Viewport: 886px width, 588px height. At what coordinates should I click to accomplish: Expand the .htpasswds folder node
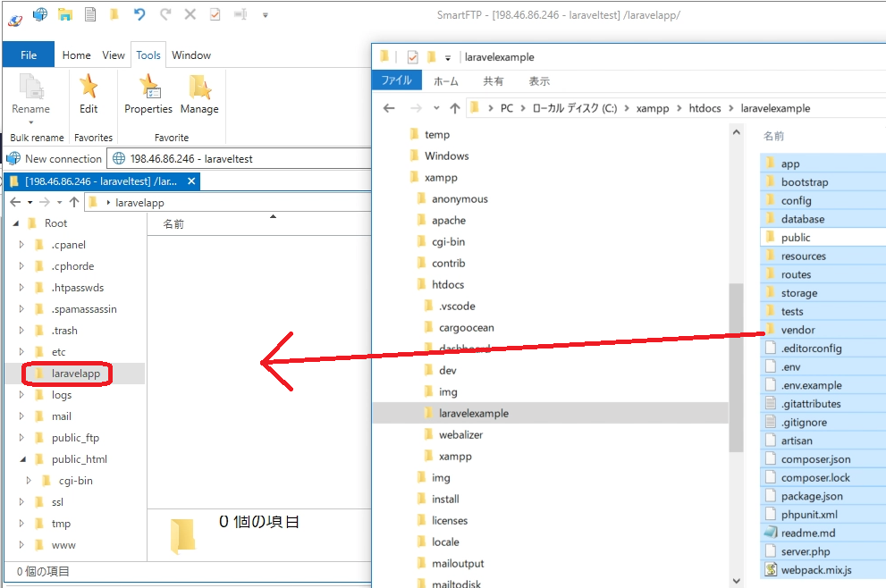click(x=21, y=288)
